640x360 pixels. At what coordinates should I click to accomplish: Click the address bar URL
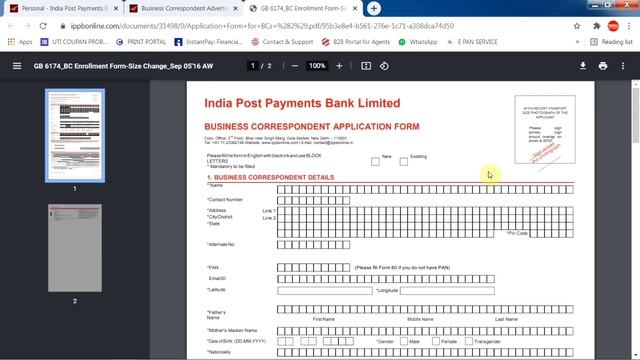pyautogui.click(x=262, y=26)
